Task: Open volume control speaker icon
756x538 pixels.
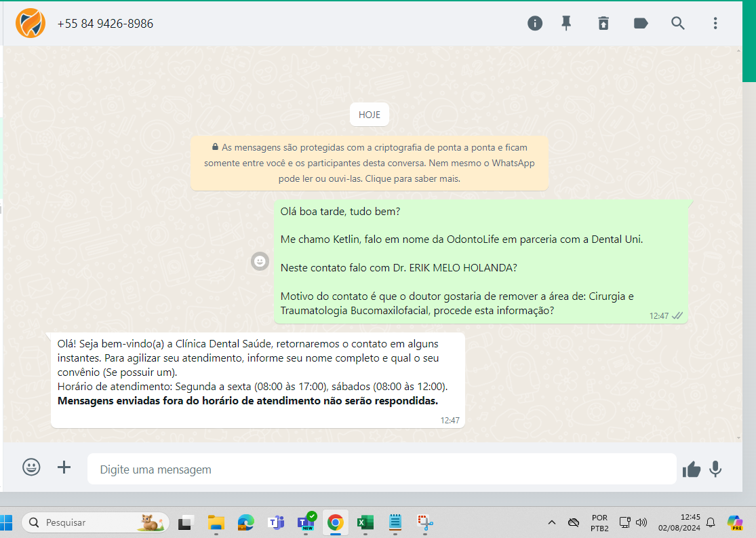Action: point(641,522)
